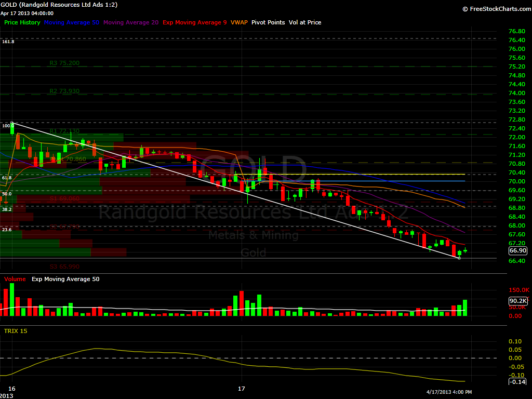532x399 pixels.
Task: Click the S3 65.990 pivot label
Action: click(x=64, y=267)
